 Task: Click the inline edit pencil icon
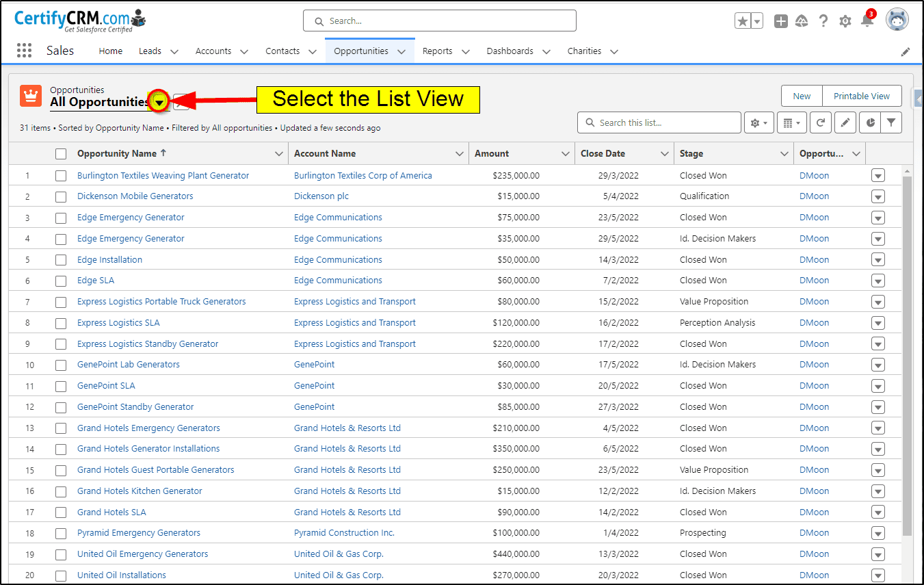click(845, 122)
